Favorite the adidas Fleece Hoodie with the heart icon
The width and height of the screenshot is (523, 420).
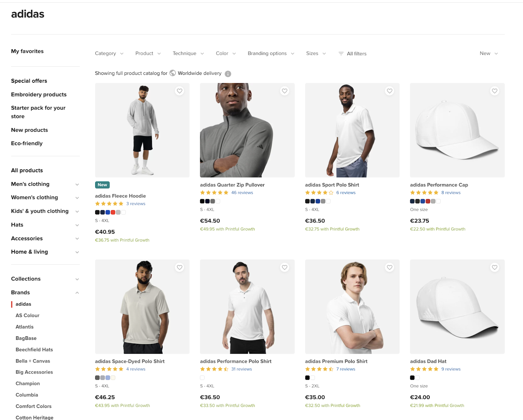coord(179,91)
